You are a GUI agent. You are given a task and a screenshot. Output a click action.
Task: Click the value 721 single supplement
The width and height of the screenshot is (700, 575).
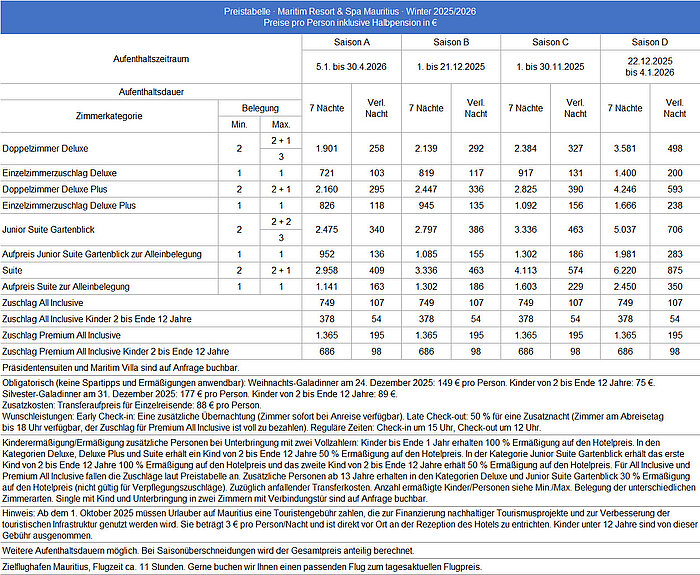point(327,173)
